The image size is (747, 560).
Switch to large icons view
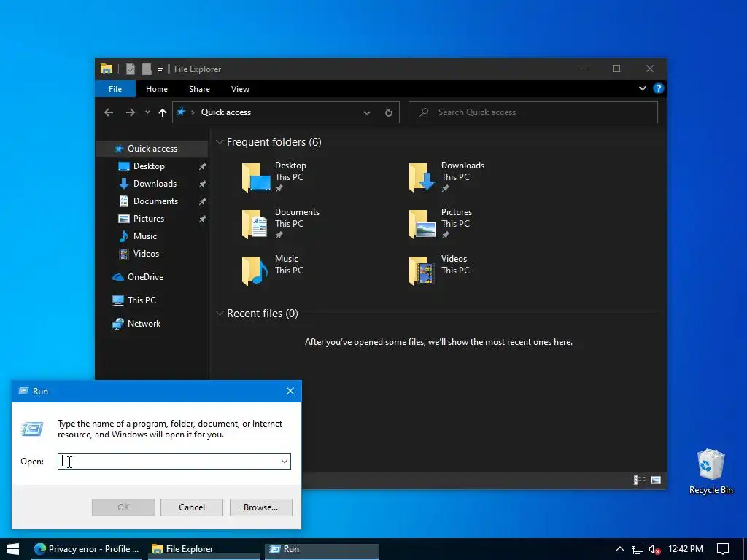pyautogui.click(x=656, y=480)
